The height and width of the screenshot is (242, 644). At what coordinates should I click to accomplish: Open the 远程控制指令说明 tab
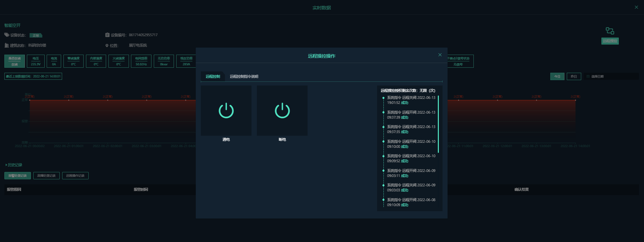pyautogui.click(x=244, y=76)
